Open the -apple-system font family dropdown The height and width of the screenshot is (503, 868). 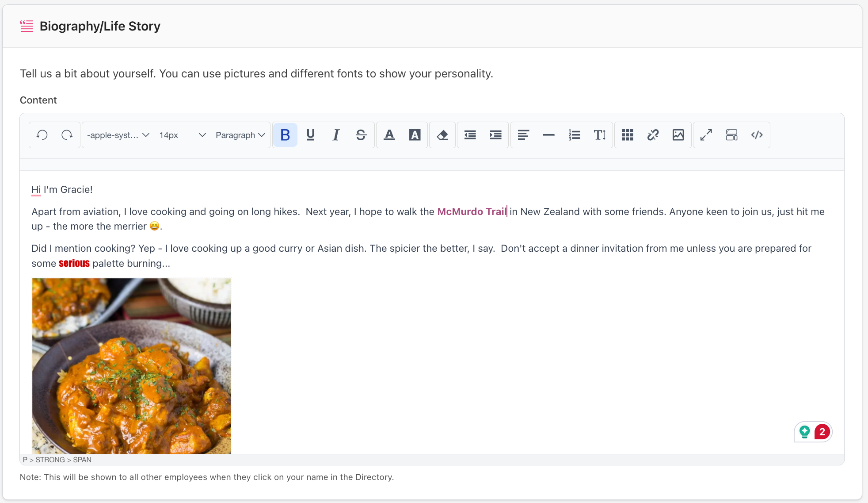[118, 135]
